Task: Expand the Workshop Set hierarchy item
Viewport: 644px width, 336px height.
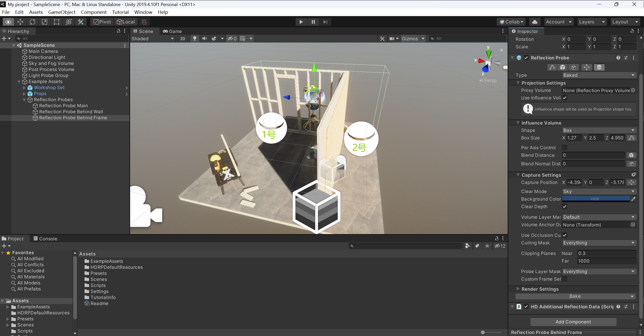Action: pos(24,88)
